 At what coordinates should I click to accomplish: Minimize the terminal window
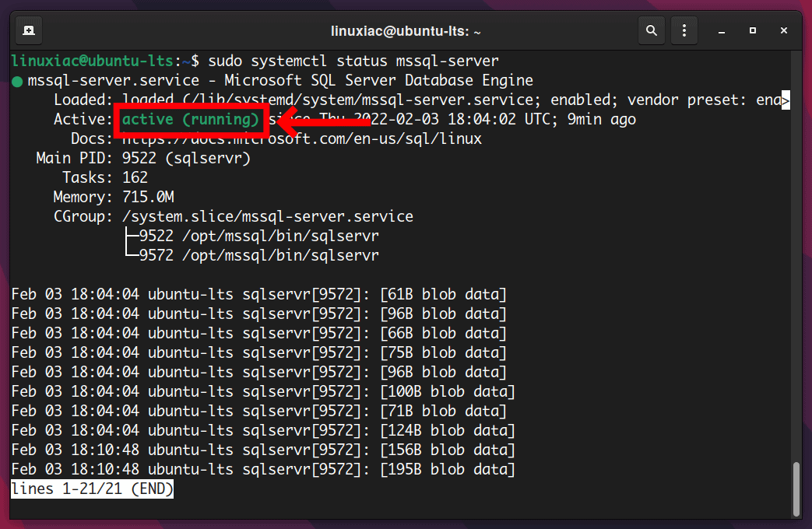click(721, 30)
